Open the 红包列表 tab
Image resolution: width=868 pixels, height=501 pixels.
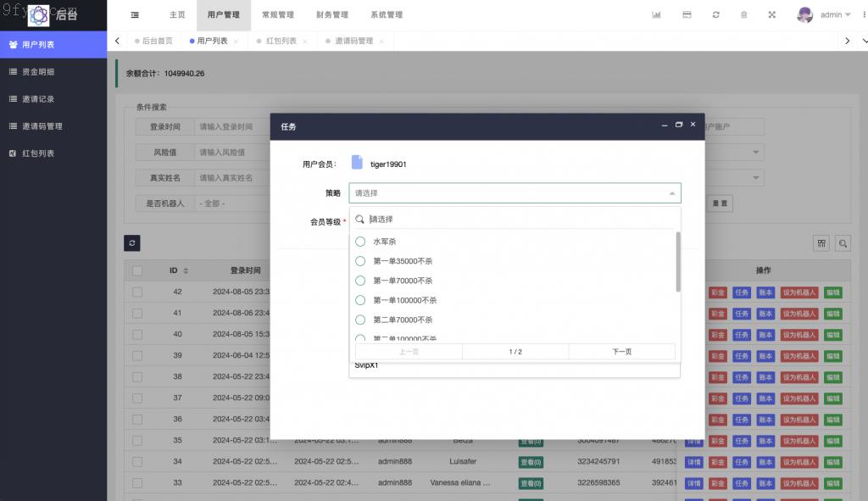tap(281, 41)
